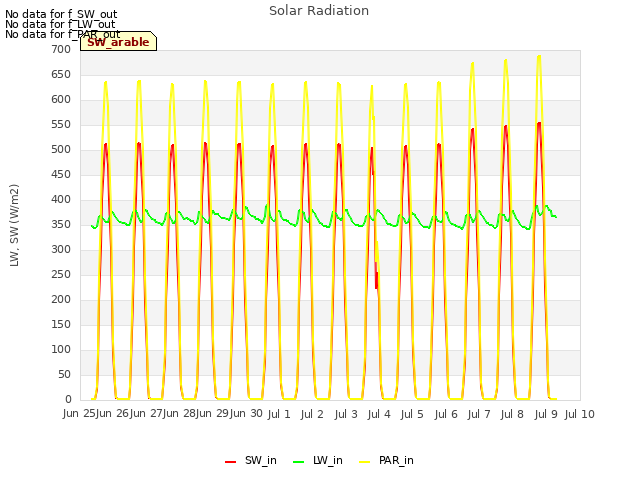Click the Jul 10 x-axis date label
This screenshot has width=640, height=480.
580,415
